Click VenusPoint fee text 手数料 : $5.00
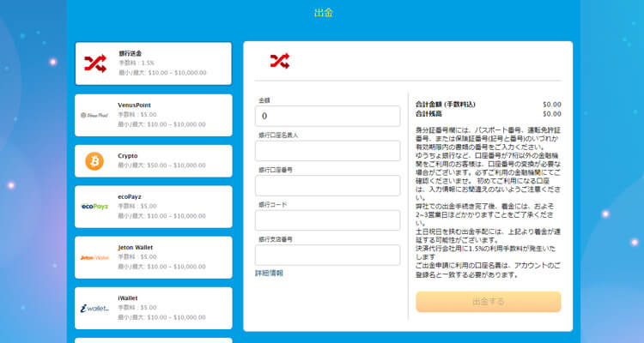Viewport: 644px width, 343px height. point(137,114)
